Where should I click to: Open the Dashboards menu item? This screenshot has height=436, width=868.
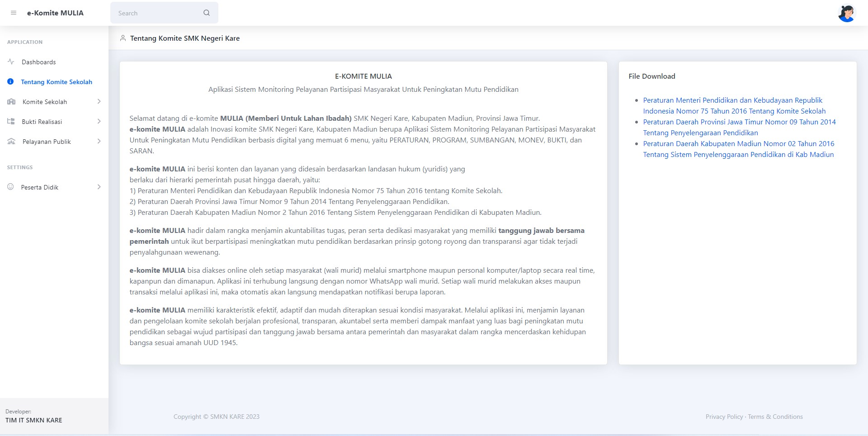(39, 62)
